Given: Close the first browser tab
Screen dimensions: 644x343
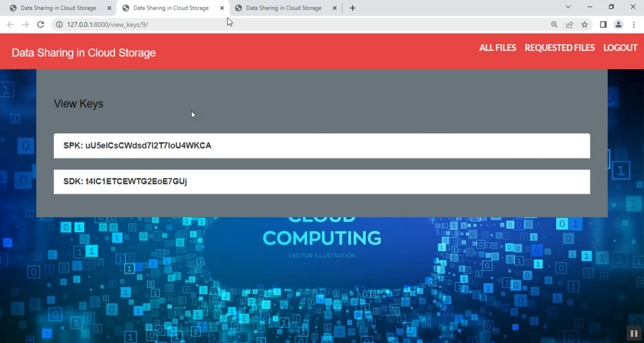Looking at the screenshot, I should (109, 8).
